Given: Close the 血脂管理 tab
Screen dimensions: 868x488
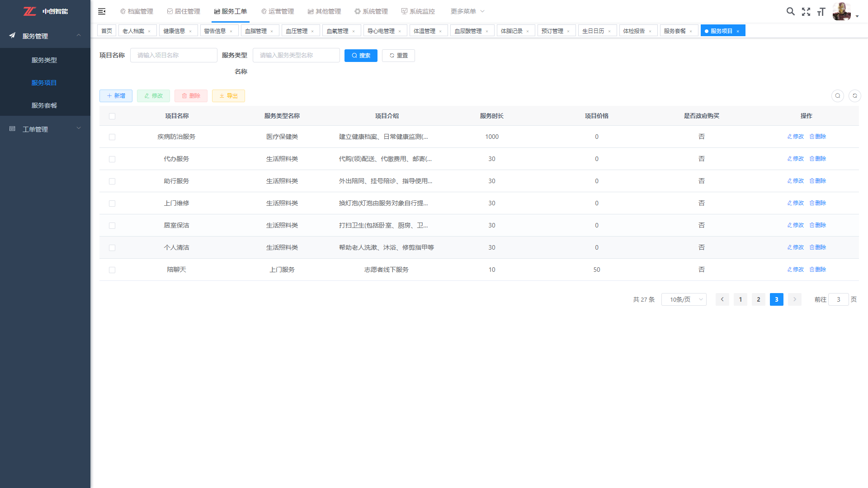Looking at the screenshot, I should click(x=272, y=31).
